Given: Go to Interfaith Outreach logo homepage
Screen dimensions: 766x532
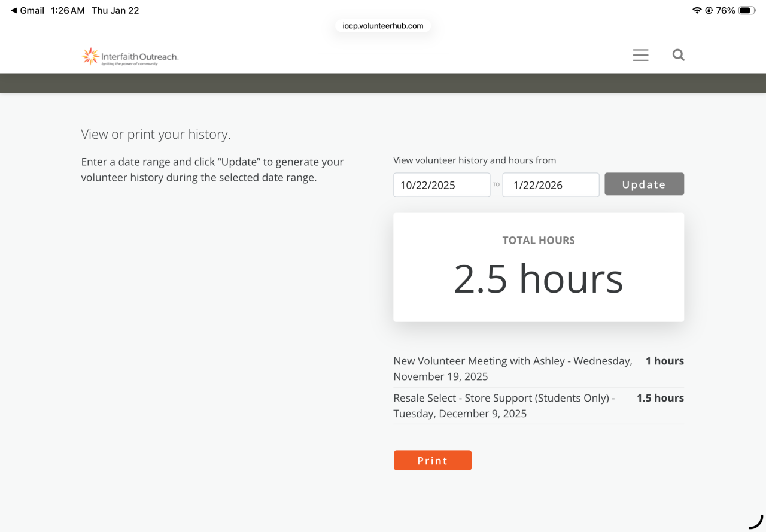Looking at the screenshot, I should coord(130,57).
